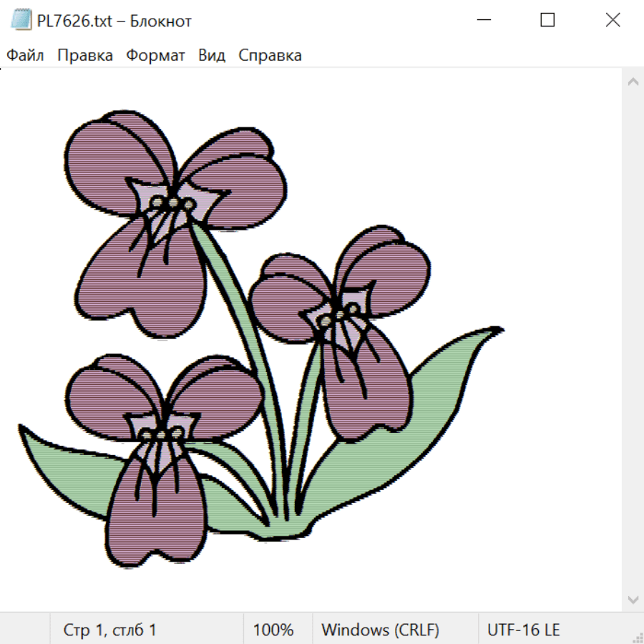Click the window resize grip corner
This screenshot has height=644, width=644.
(x=637, y=637)
